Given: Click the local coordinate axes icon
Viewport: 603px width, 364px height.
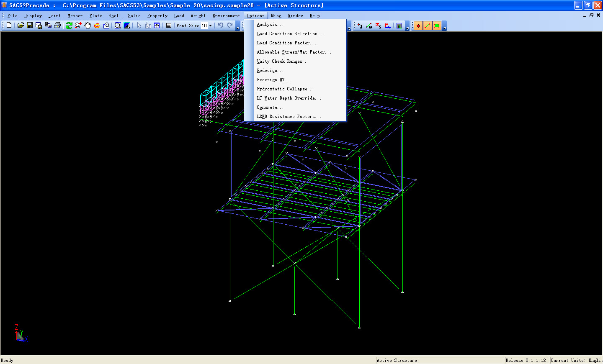Looking at the screenshot, I should point(388,26).
